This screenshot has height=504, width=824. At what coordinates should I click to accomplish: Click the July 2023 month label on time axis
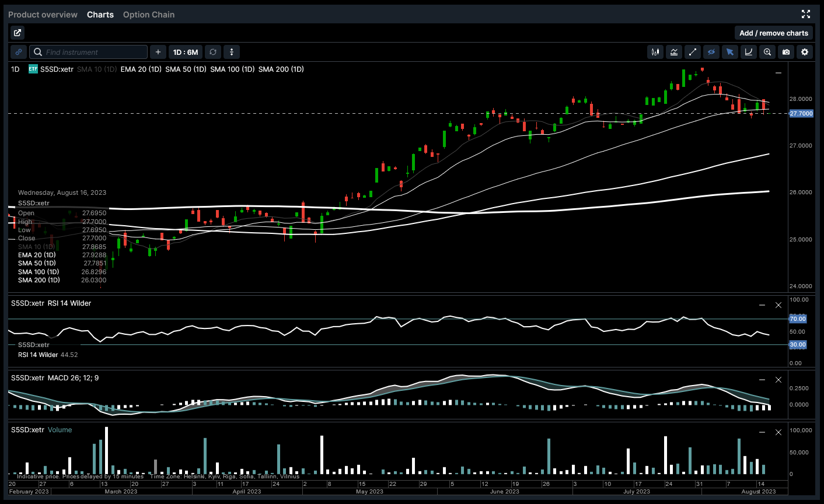636,492
